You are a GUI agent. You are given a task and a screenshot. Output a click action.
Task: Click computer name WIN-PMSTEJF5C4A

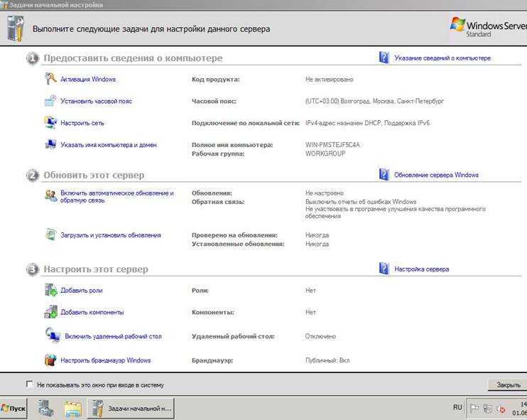point(332,145)
